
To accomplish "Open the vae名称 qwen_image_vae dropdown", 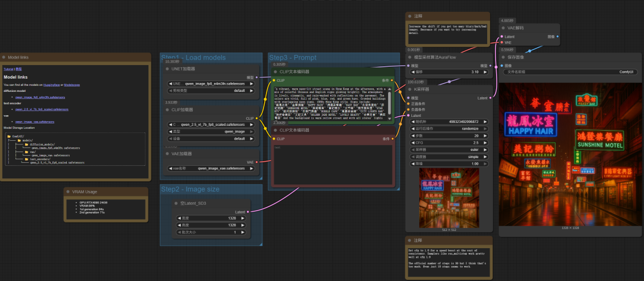I will (x=212, y=168).
